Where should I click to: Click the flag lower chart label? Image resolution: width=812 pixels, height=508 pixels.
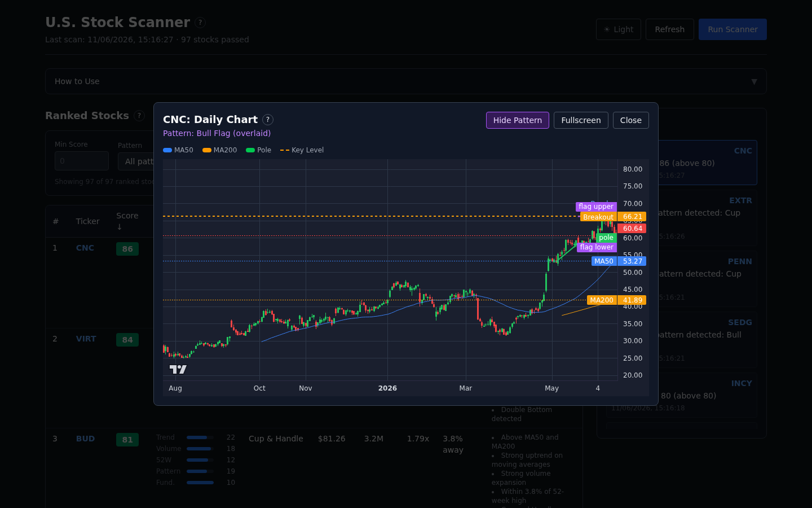point(597,247)
